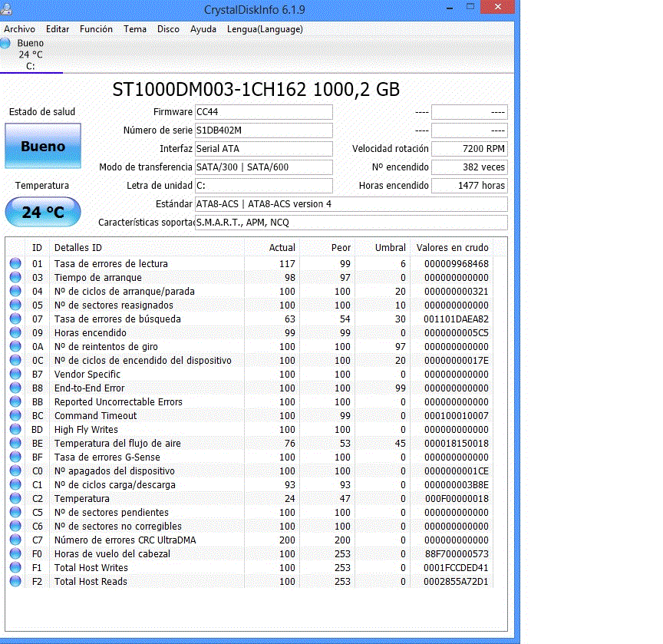Click the status orb next to Temperatura row C2
Image resolution: width=663 pixels, height=644 pixels.
pyautogui.click(x=15, y=499)
